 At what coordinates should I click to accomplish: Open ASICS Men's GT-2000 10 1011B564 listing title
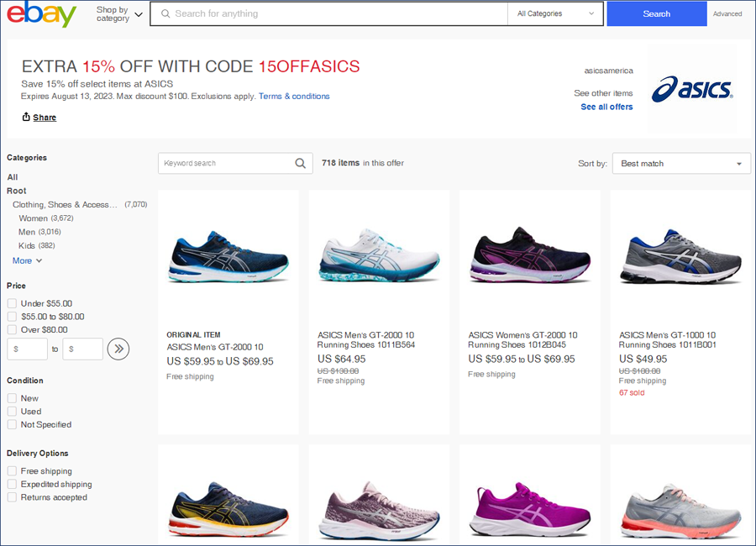point(366,339)
